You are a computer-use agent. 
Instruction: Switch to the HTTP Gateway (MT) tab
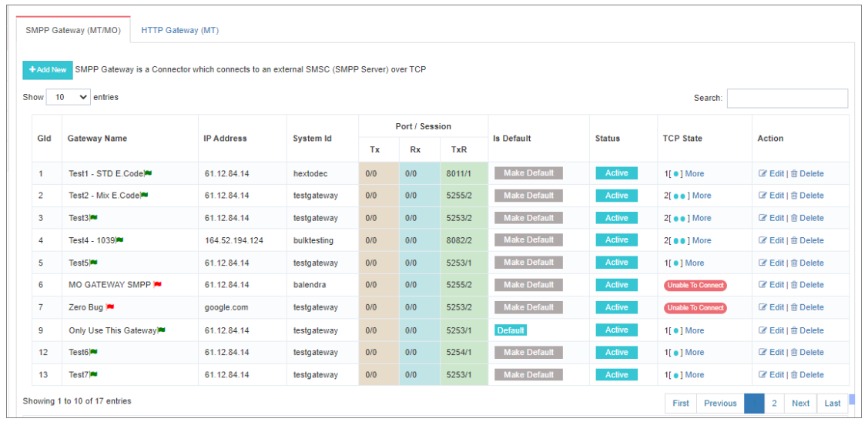tap(180, 31)
